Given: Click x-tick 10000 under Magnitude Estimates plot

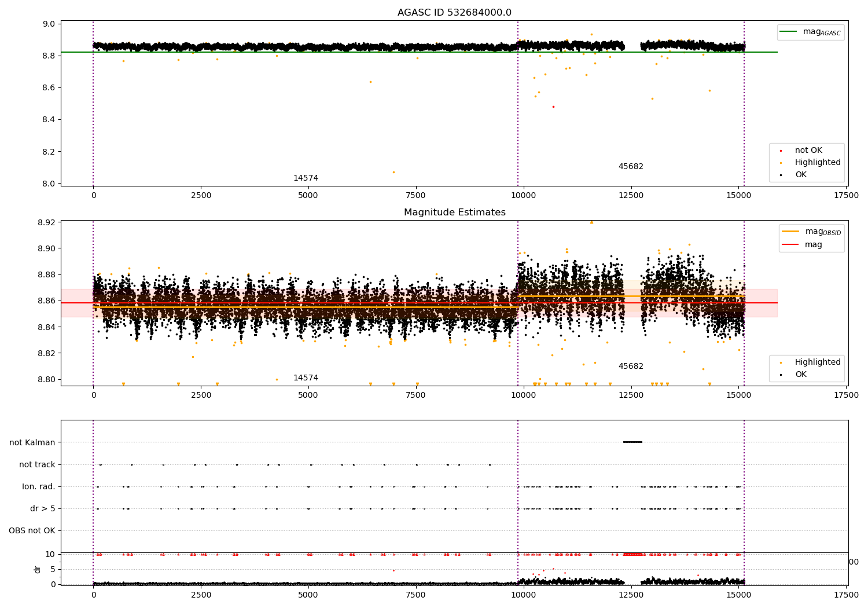Looking at the screenshot, I should 524,395.
